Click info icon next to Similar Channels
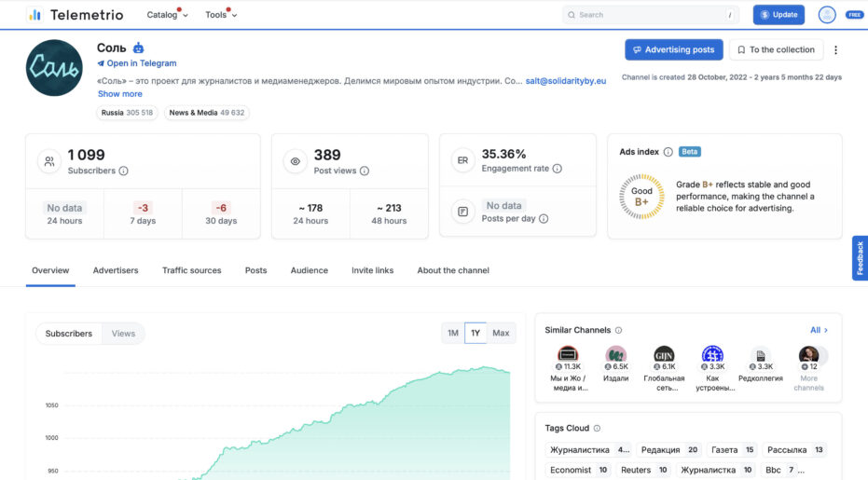 (618, 331)
